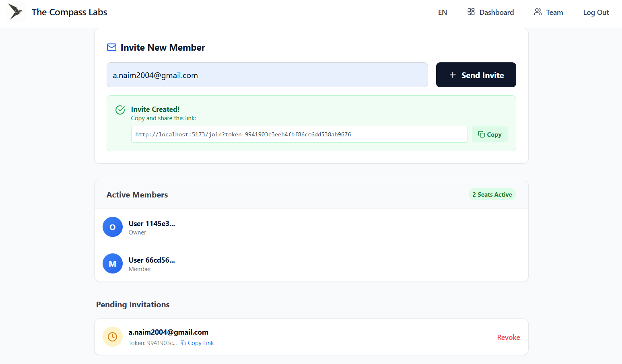Click the Pending Invitations heading
The image size is (622, 364).
pyautogui.click(x=133, y=304)
